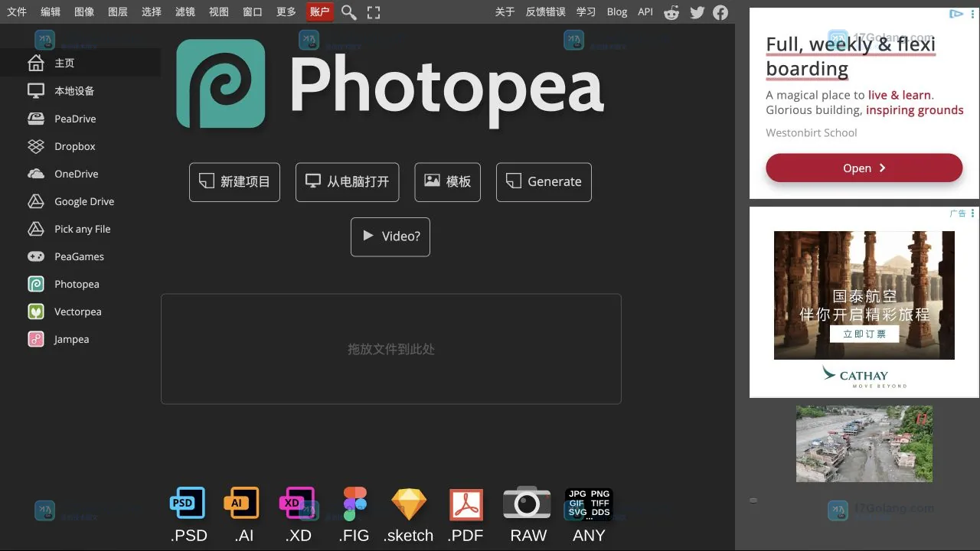This screenshot has width=980, height=551.
Task: Click the green Vectorpea icon
Action: (36, 311)
